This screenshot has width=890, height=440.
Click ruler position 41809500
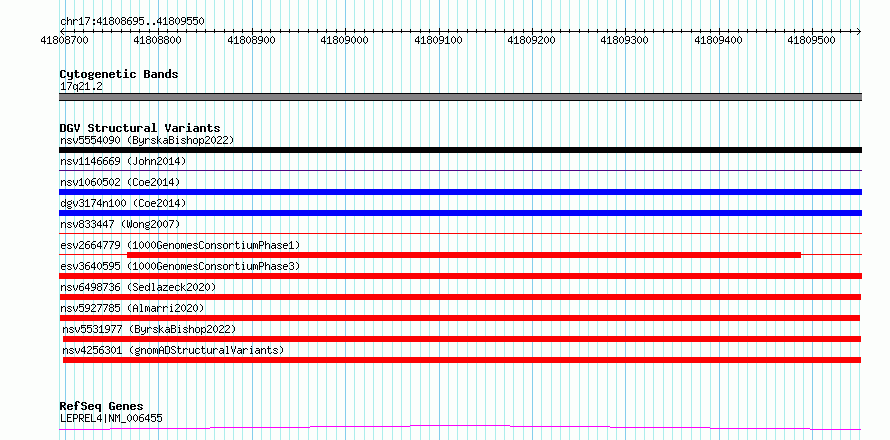point(812,40)
